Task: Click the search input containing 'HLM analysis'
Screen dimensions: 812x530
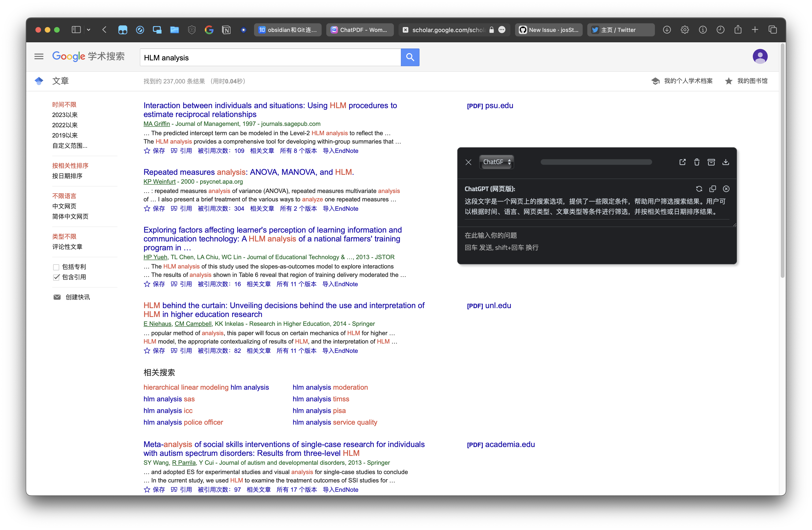Action: click(x=269, y=57)
